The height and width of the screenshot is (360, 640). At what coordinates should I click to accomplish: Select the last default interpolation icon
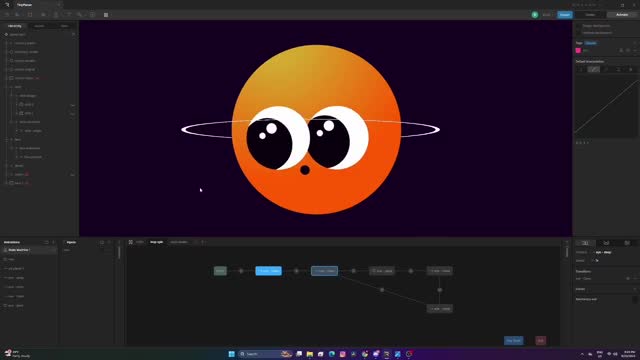point(631,69)
